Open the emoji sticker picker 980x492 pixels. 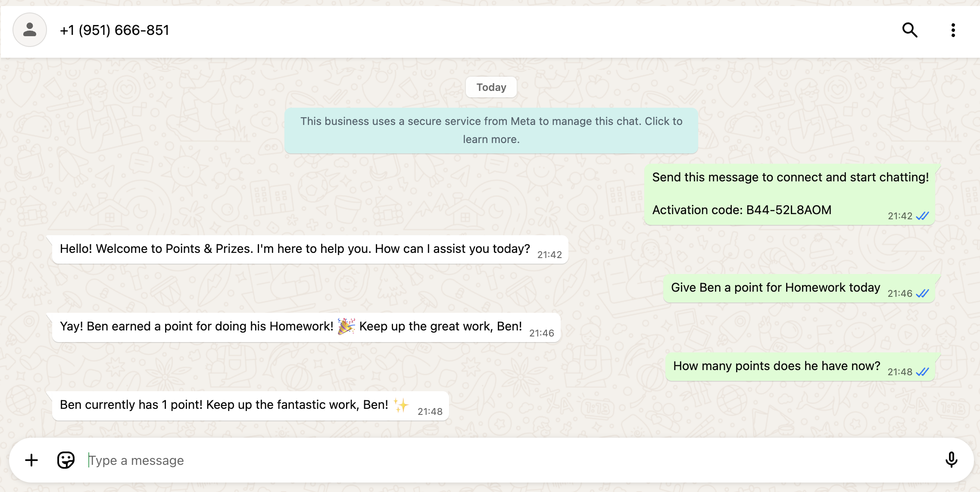click(66, 460)
